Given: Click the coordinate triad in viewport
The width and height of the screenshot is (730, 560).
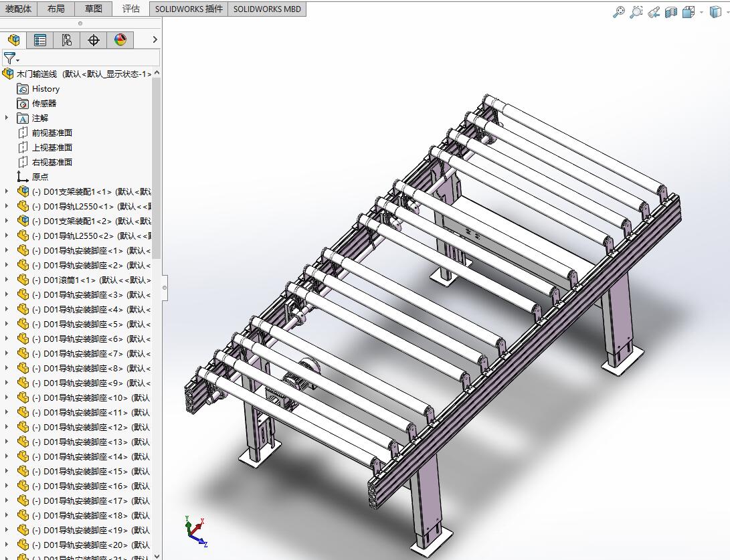Looking at the screenshot, I should 196,531.
